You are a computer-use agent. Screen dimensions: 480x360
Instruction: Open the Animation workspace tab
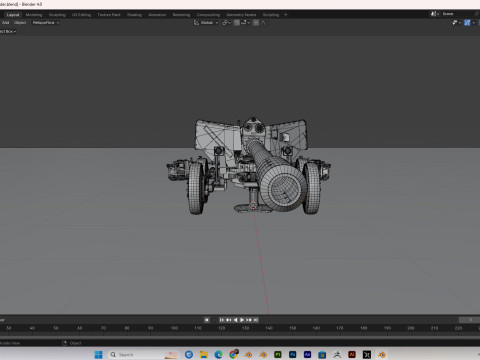(x=157, y=15)
